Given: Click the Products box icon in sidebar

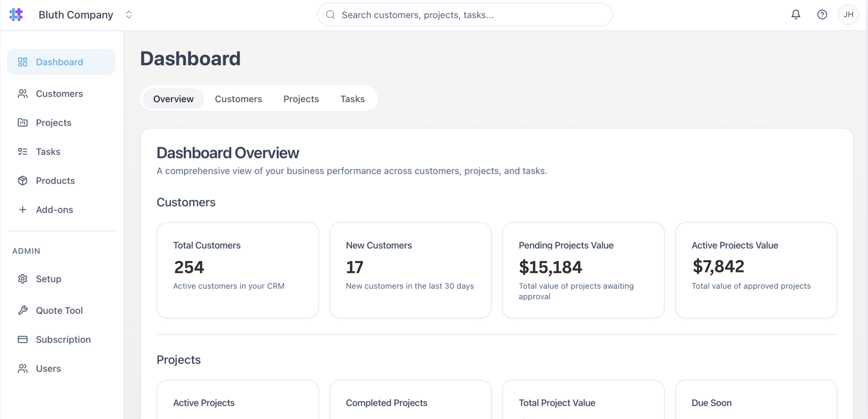Looking at the screenshot, I should pos(23,181).
